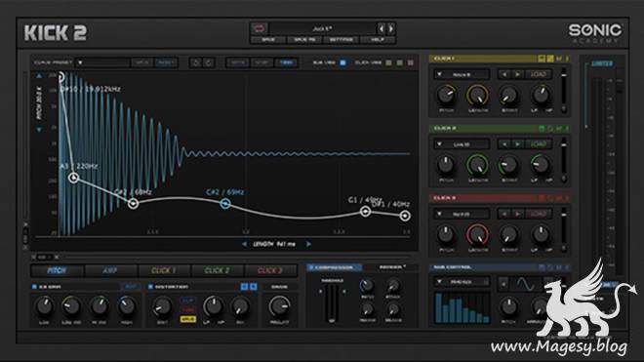This screenshot has width=644, height=362.
Task: Enable or disable the EQ section
Action: pyautogui.click(x=34, y=287)
